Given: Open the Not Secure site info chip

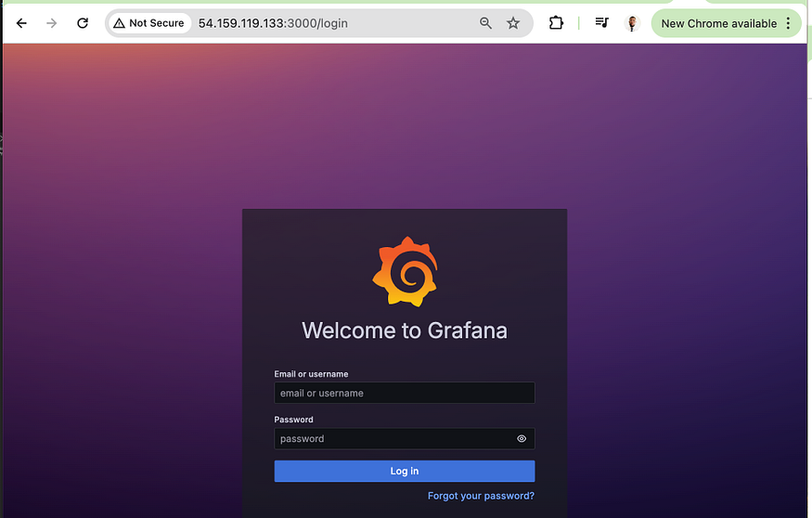Looking at the screenshot, I should 149,23.
